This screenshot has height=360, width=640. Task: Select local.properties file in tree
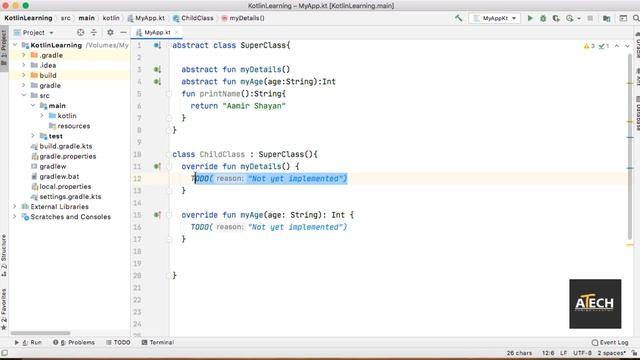point(61,187)
